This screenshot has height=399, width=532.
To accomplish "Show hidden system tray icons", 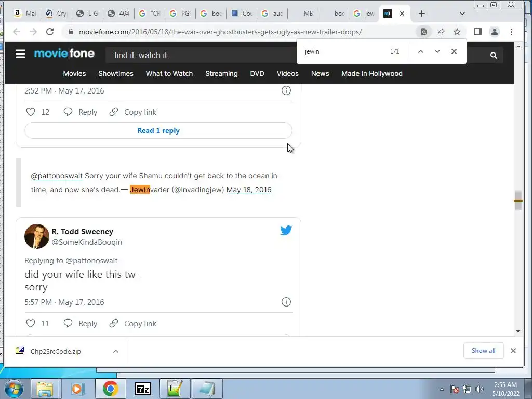I will [x=442, y=389].
